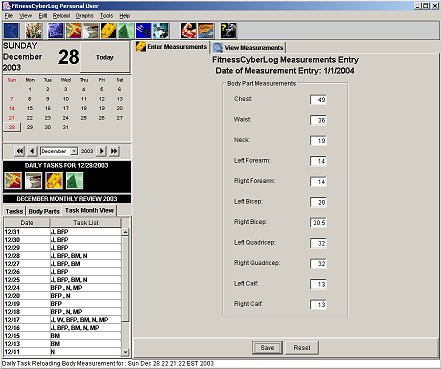The image size is (441, 369).
Task: Open the December month dropdown
Action: coord(74,151)
